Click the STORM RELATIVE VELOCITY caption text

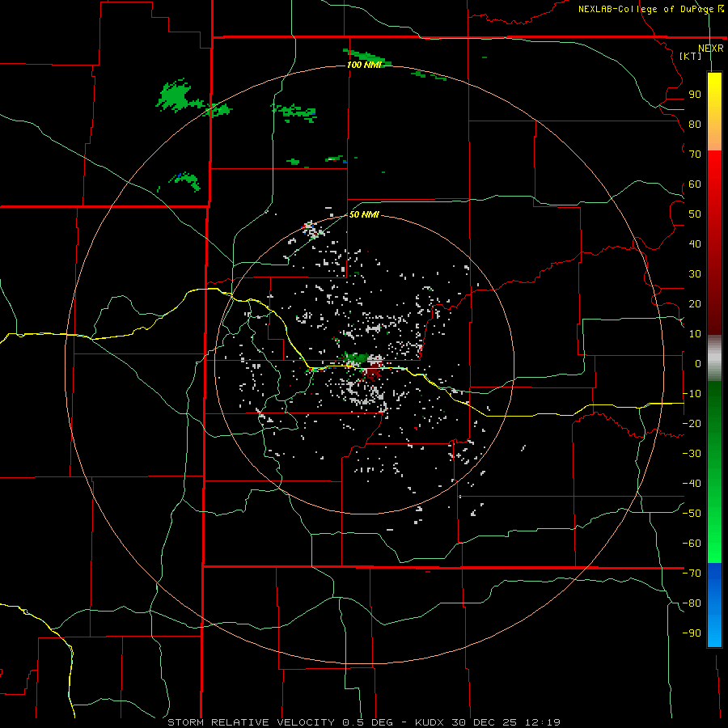251,722
